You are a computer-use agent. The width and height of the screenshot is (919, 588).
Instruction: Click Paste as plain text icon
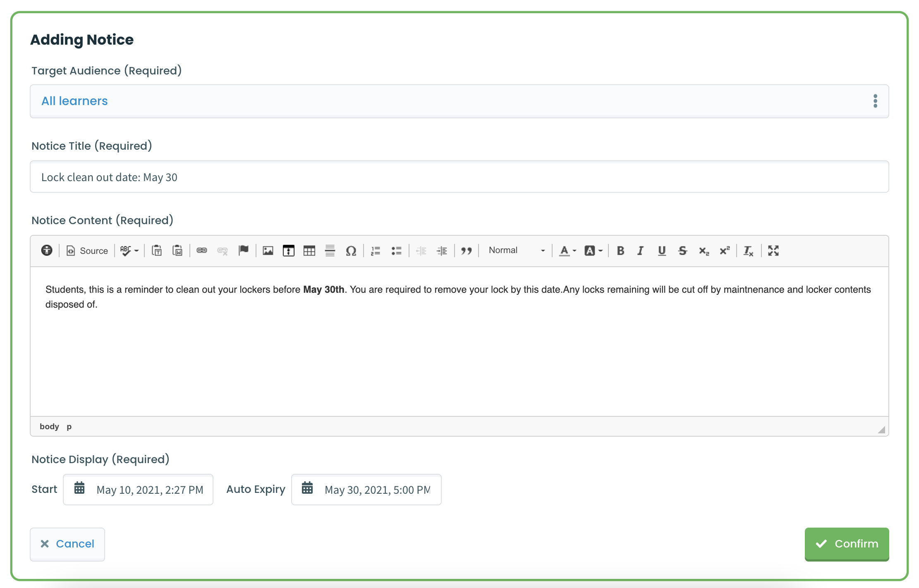157,251
